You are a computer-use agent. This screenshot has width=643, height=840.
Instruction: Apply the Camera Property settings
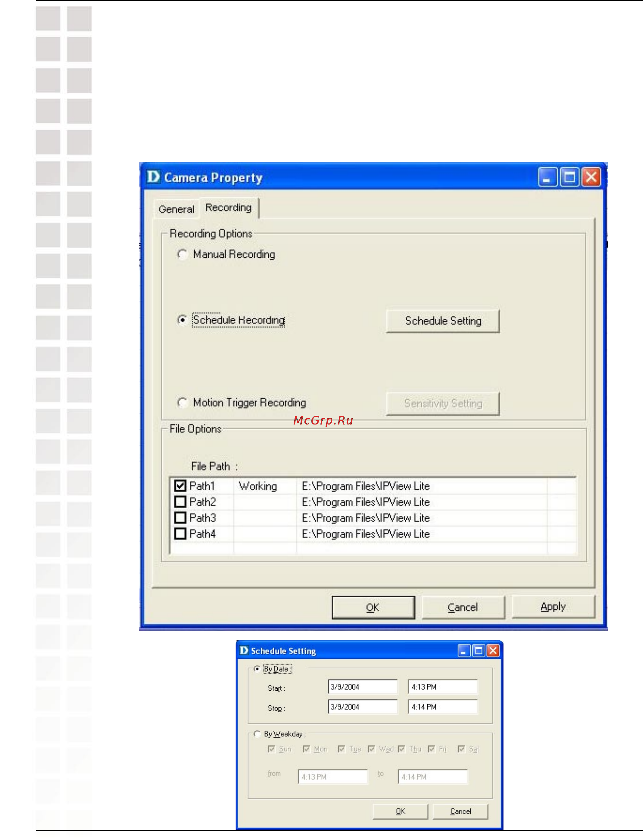554,607
